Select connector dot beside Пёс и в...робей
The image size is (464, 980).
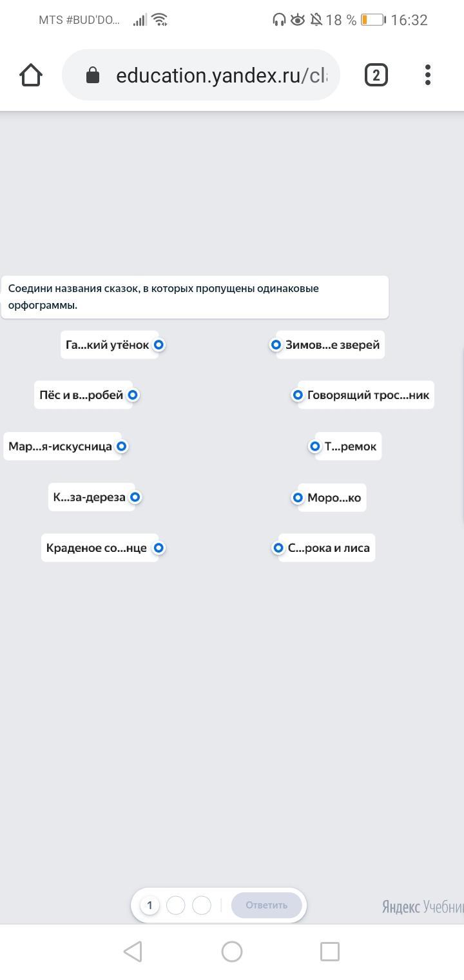click(133, 395)
